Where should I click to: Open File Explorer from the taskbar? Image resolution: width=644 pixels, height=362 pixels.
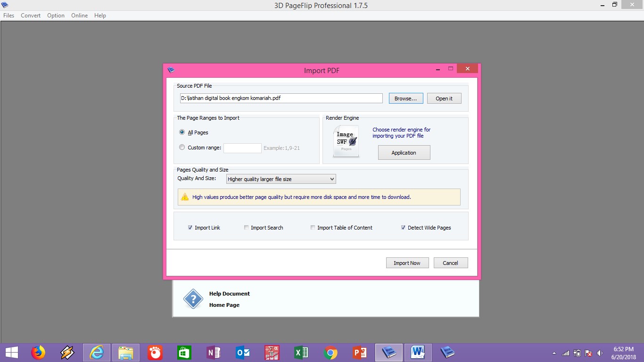point(126,353)
